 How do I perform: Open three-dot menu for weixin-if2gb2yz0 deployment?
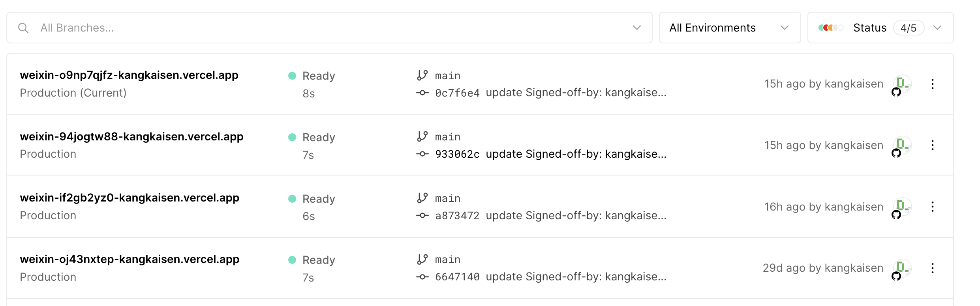click(x=932, y=207)
